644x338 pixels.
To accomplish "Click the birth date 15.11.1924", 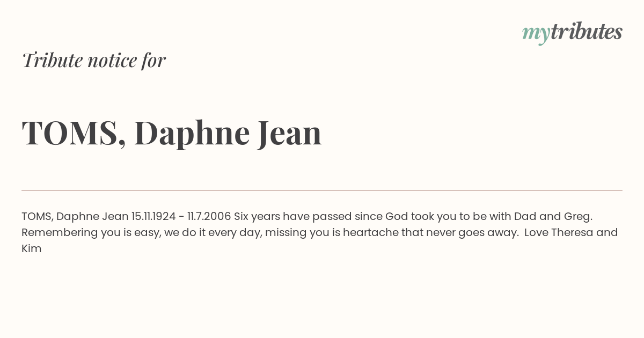I will click(x=153, y=217).
